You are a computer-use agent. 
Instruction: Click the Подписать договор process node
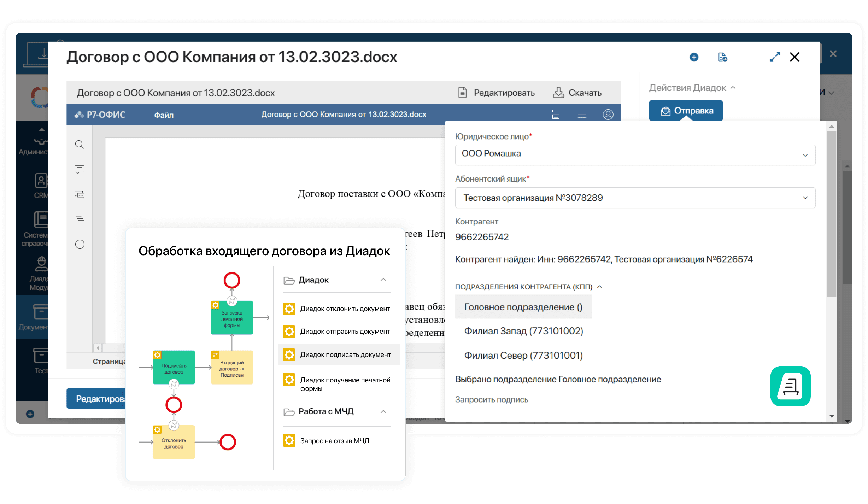click(174, 368)
